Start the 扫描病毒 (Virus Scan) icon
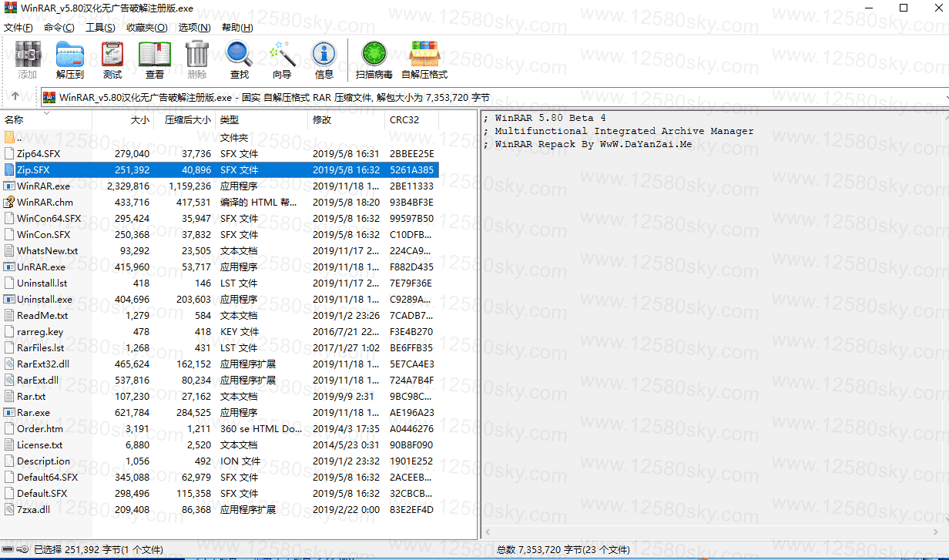This screenshot has width=949, height=560. tap(374, 54)
